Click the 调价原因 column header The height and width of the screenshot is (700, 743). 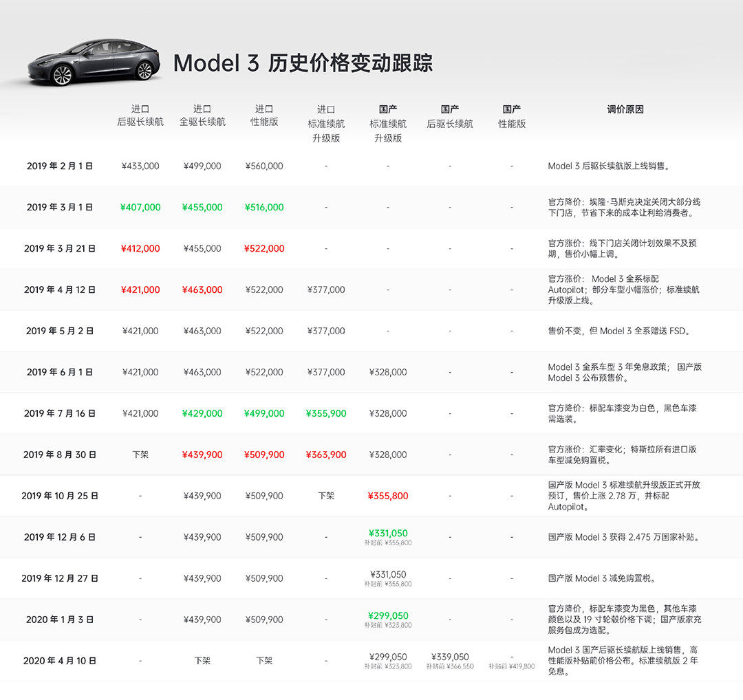click(625, 109)
